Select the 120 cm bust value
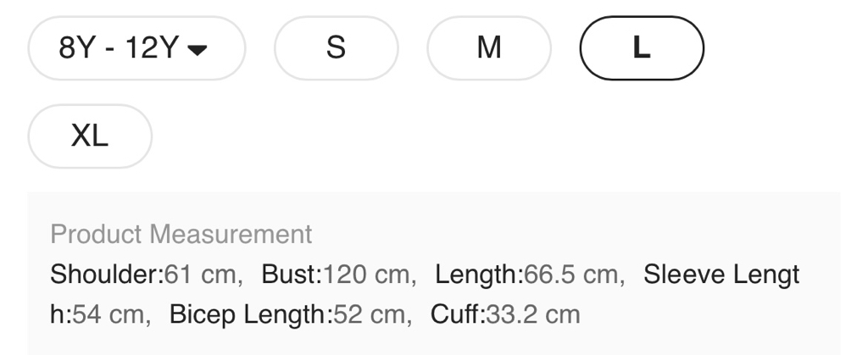The width and height of the screenshot is (868, 355). point(366,275)
